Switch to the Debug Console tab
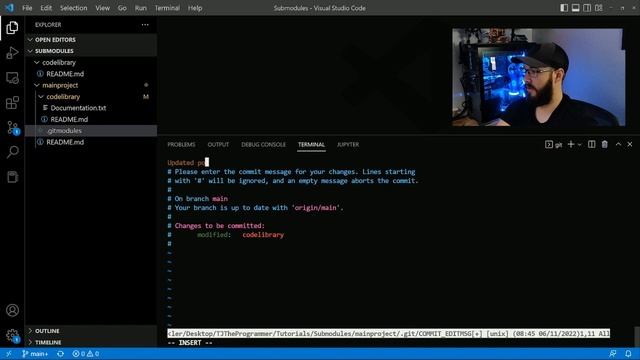 [263, 144]
